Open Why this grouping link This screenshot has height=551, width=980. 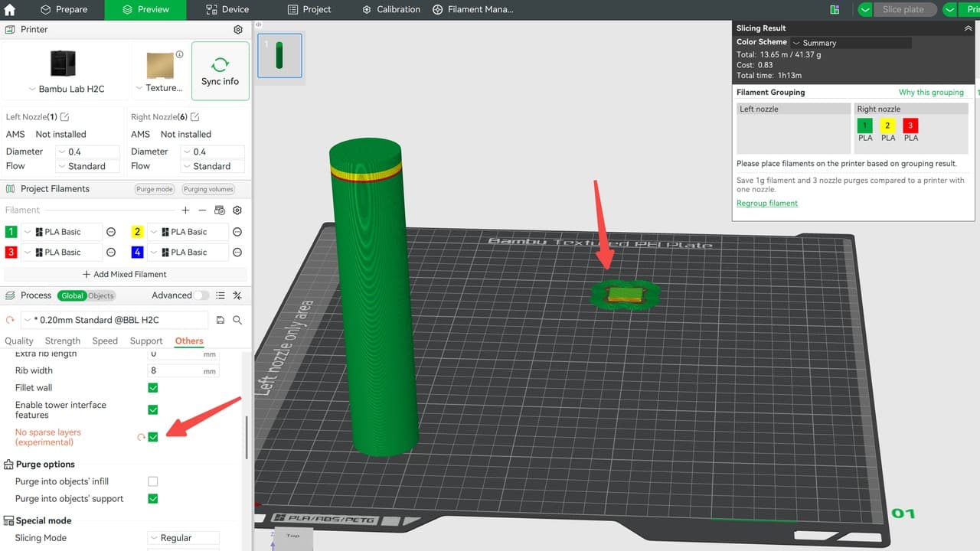click(931, 93)
